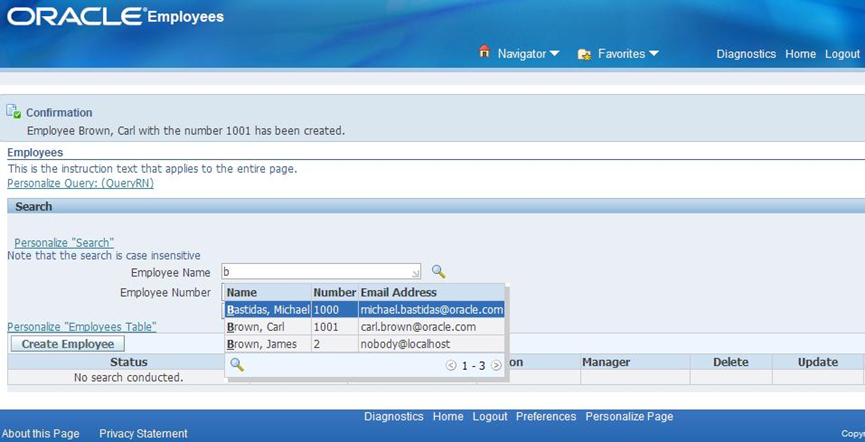The image size is (865, 442).
Task: Open About this Page link
Action: (x=41, y=434)
